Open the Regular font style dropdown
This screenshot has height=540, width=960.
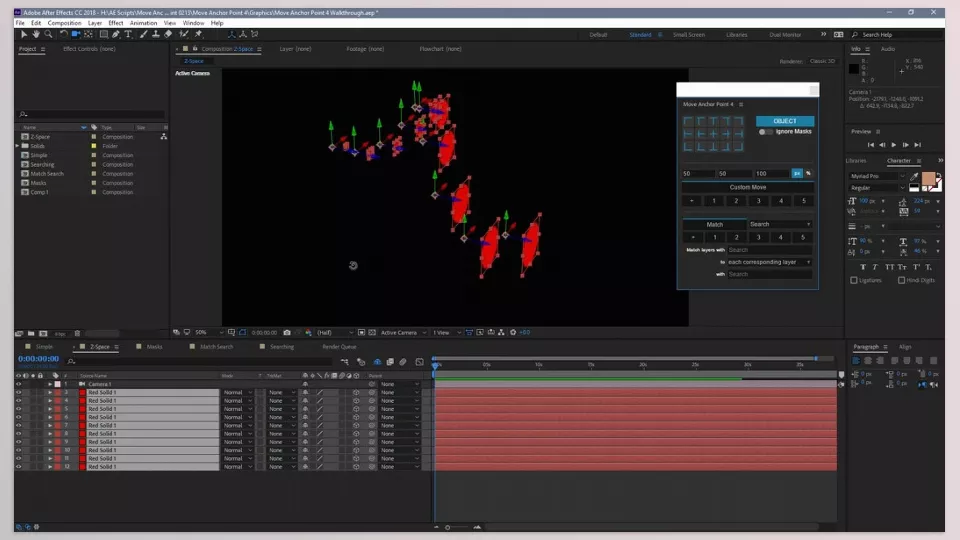[877, 188]
